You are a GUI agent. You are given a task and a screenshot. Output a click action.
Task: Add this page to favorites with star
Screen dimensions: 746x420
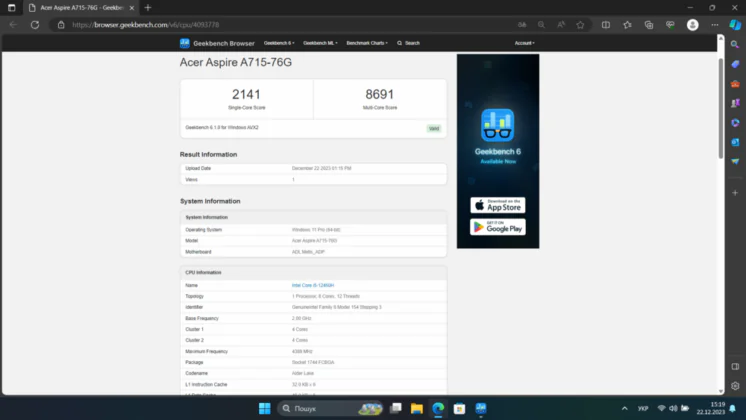580,25
